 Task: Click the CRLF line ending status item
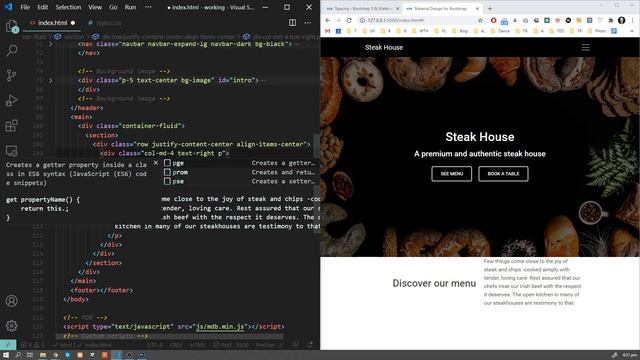pyautogui.click(x=176, y=345)
